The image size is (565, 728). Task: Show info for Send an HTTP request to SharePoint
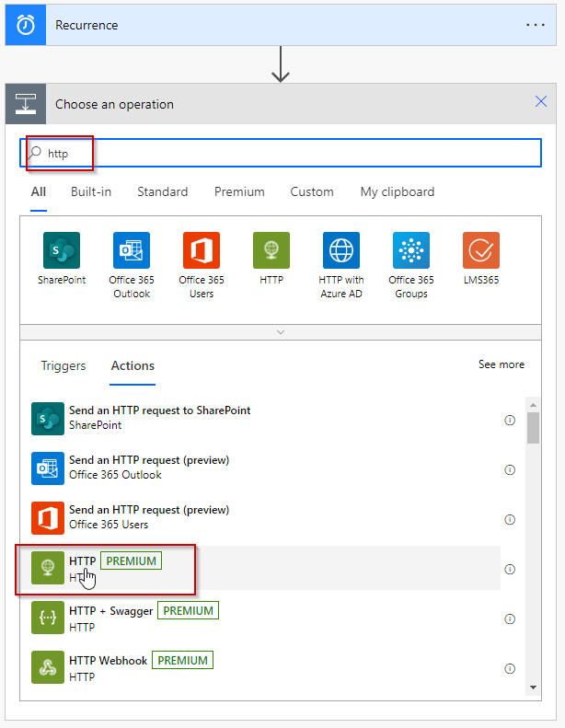point(510,419)
